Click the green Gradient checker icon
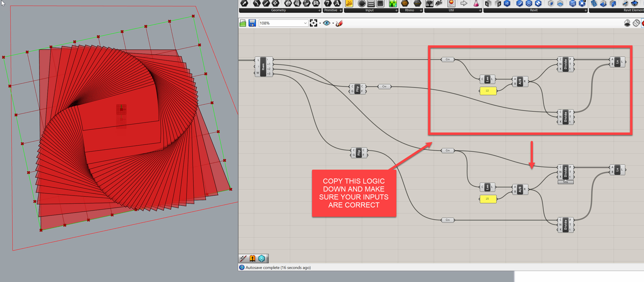Viewport: 644px width, 282px height. (393, 4)
